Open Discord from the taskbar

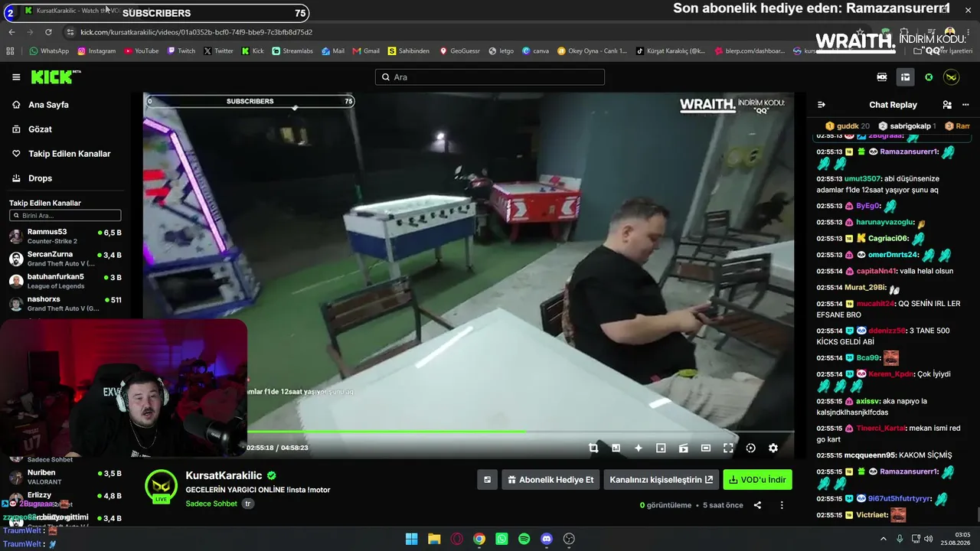[x=547, y=539]
